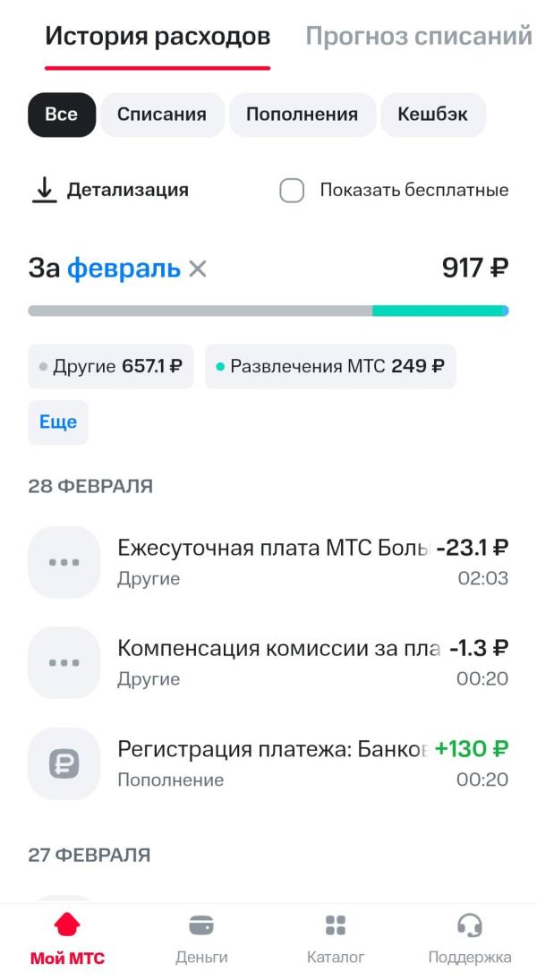
Task: Select the Кешбэк filter chip
Action: tap(433, 115)
